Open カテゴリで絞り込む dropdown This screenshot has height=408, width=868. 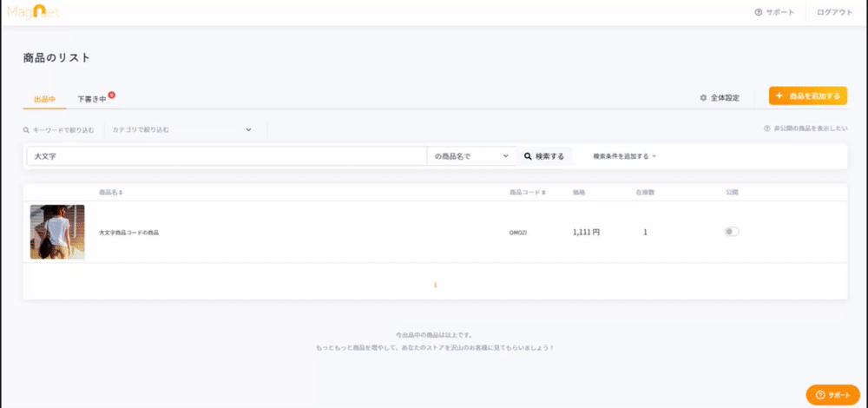(182, 129)
